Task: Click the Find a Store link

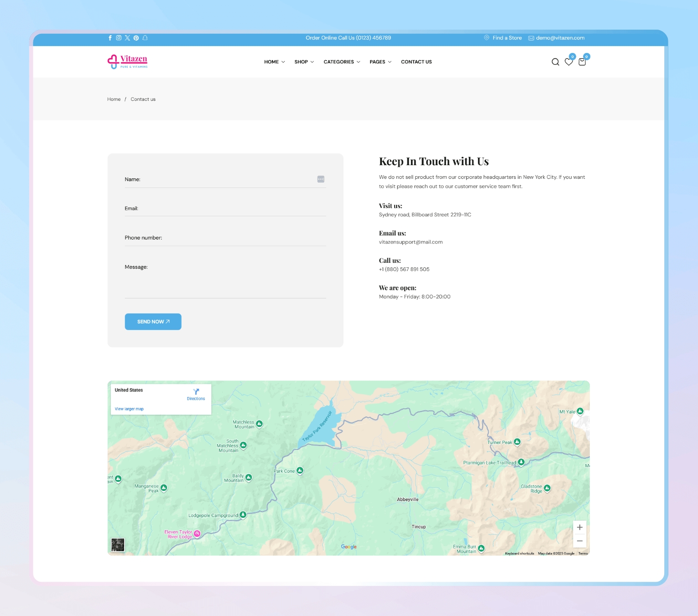Action: (503, 38)
